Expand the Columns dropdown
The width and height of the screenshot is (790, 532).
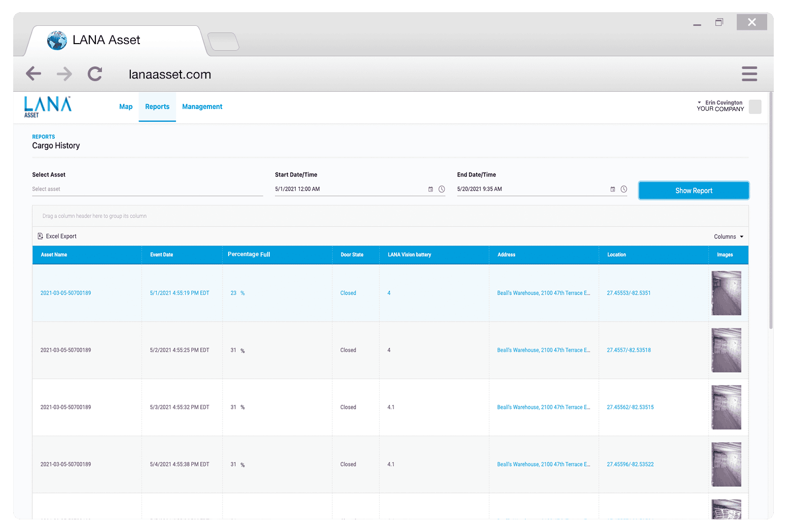tap(728, 237)
